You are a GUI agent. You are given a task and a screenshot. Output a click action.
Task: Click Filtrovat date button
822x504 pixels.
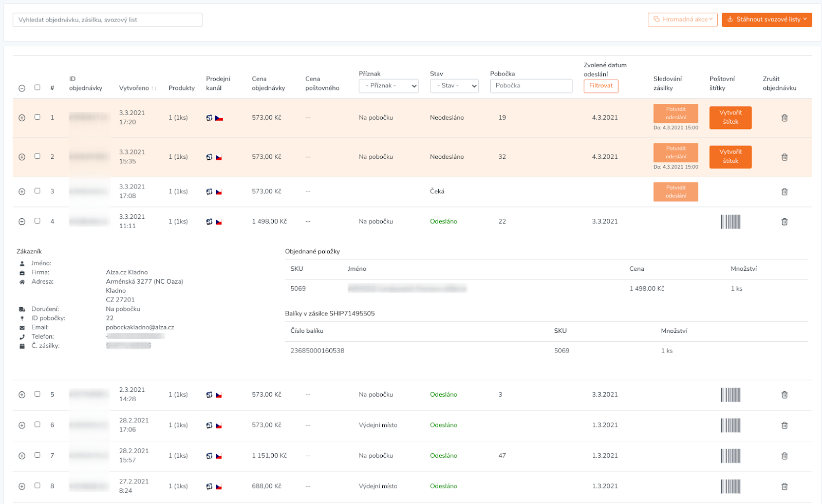point(601,86)
